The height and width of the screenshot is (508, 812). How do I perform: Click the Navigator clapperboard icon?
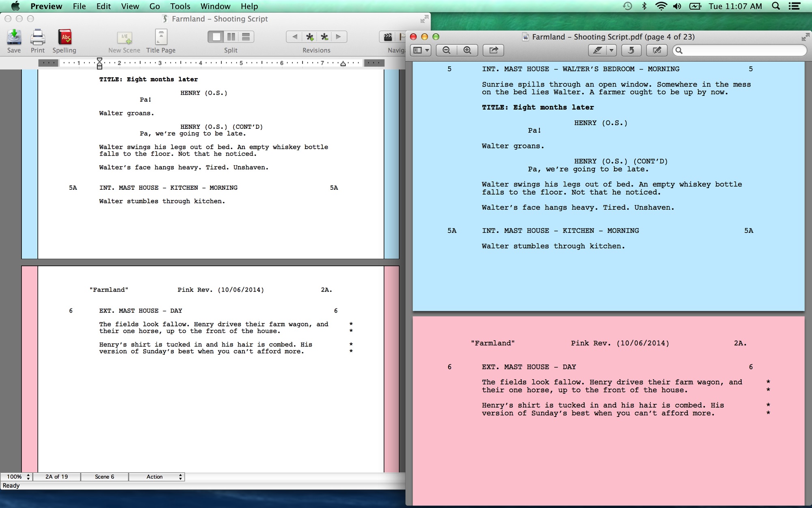[388, 37]
